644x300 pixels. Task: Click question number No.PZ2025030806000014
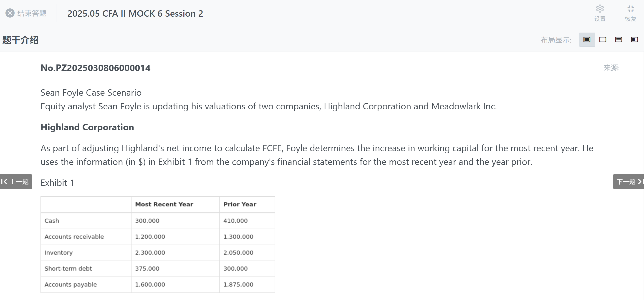point(96,68)
